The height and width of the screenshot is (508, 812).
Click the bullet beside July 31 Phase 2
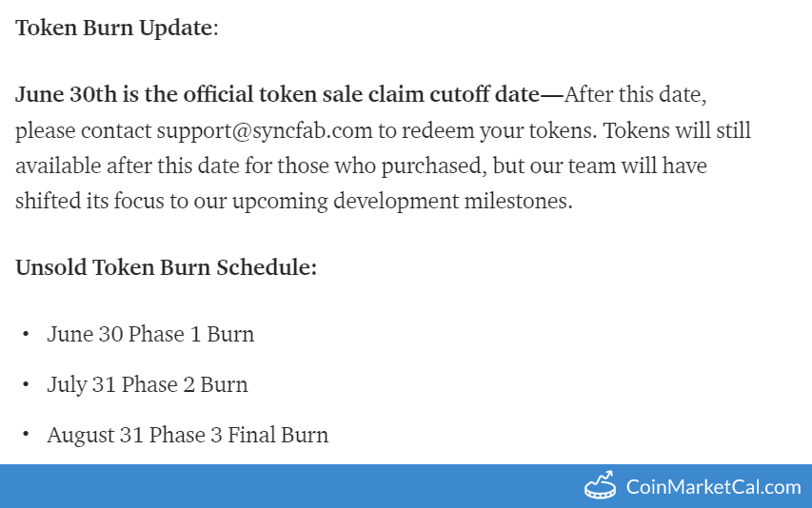(25, 385)
